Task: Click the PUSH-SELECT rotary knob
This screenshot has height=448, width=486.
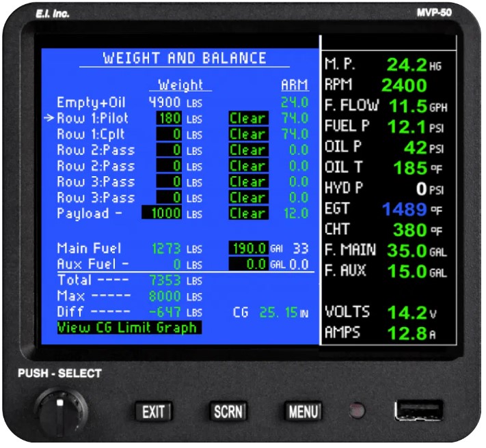Action: [x=60, y=410]
